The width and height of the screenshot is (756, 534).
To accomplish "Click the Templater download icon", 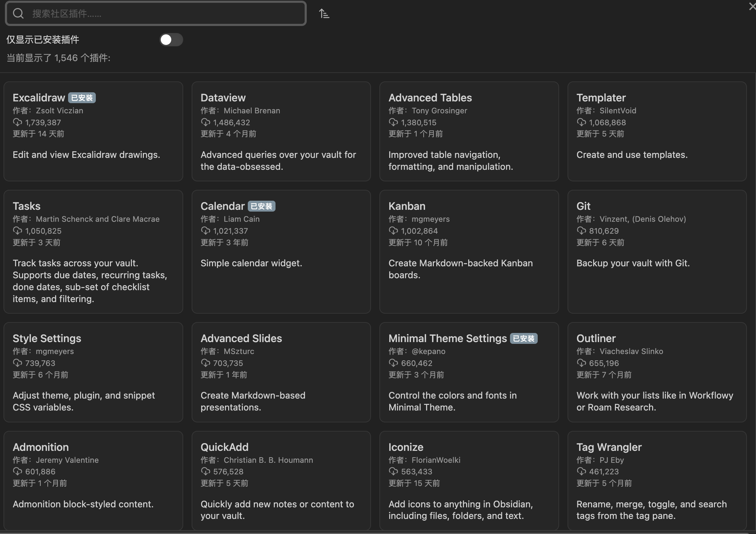I will pyautogui.click(x=581, y=122).
